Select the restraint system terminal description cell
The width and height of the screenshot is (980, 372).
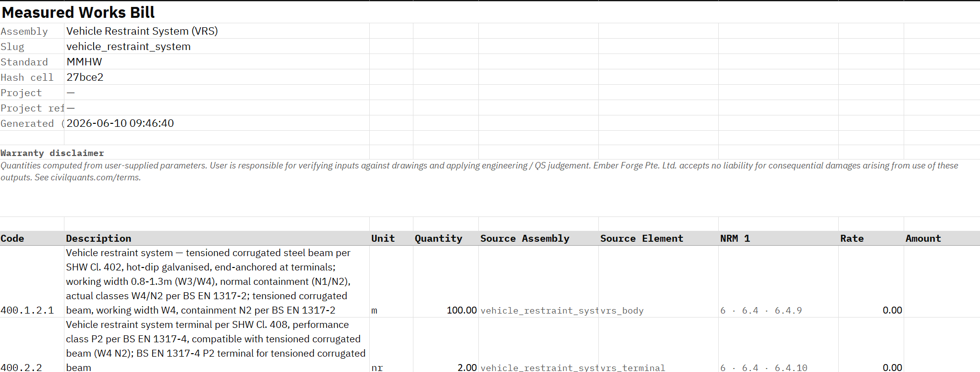point(217,345)
